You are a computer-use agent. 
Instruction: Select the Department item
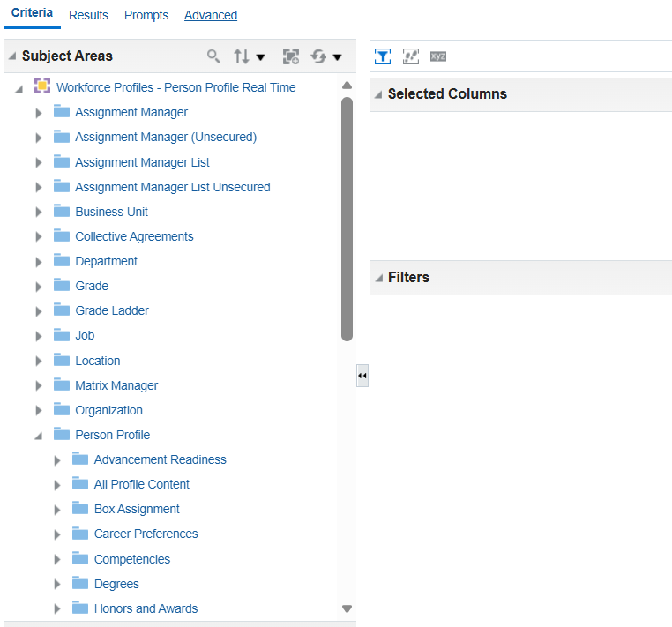(x=107, y=261)
